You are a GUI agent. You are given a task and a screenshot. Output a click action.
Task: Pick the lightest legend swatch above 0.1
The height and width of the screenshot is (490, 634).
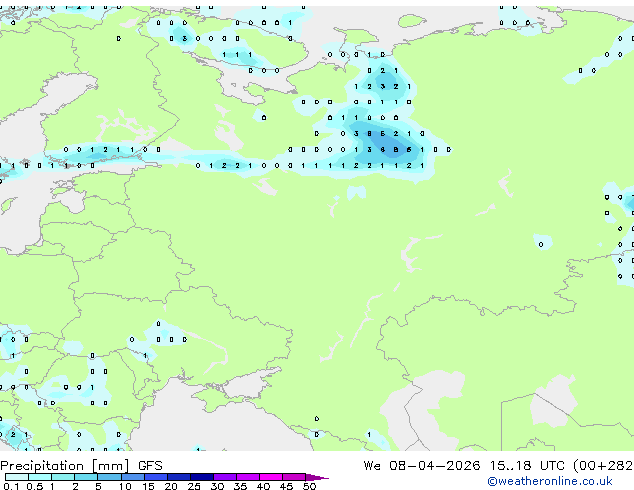tap(17, 477)
